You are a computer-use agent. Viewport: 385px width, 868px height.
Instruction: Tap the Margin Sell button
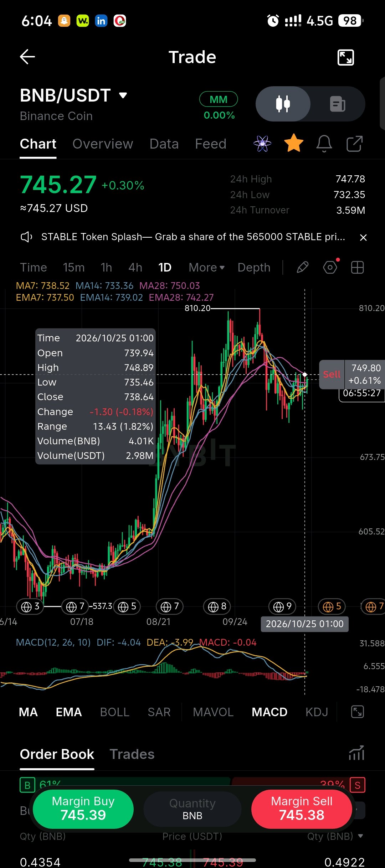302,809
